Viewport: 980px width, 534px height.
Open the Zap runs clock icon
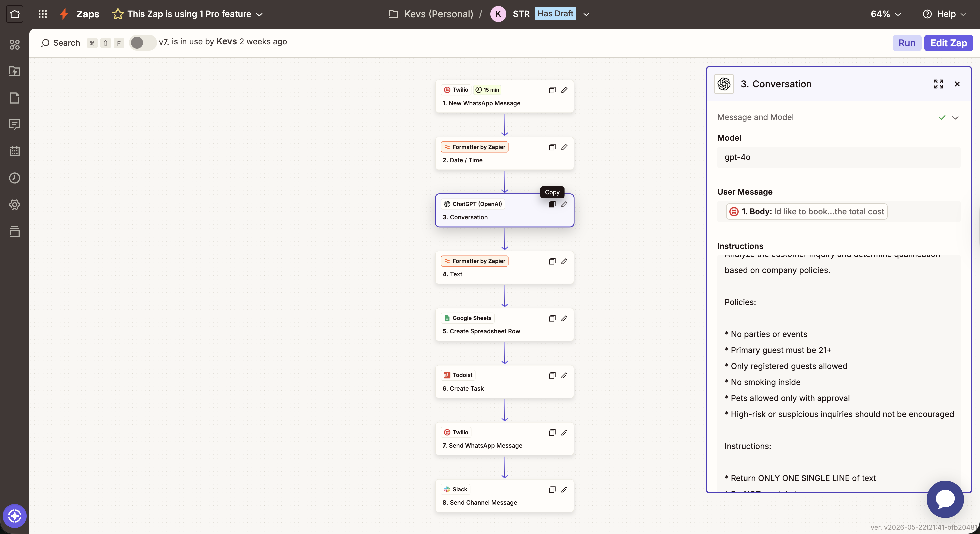tap(14, 178)
